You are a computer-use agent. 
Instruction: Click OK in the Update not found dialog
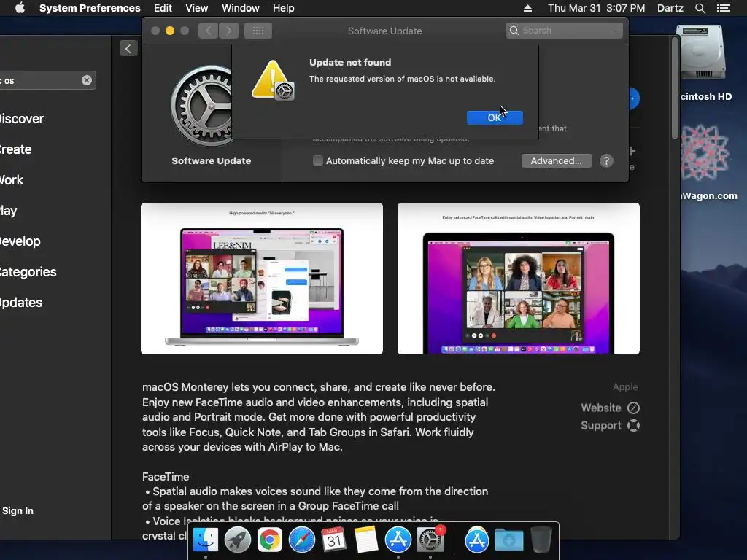click(495, 117)
